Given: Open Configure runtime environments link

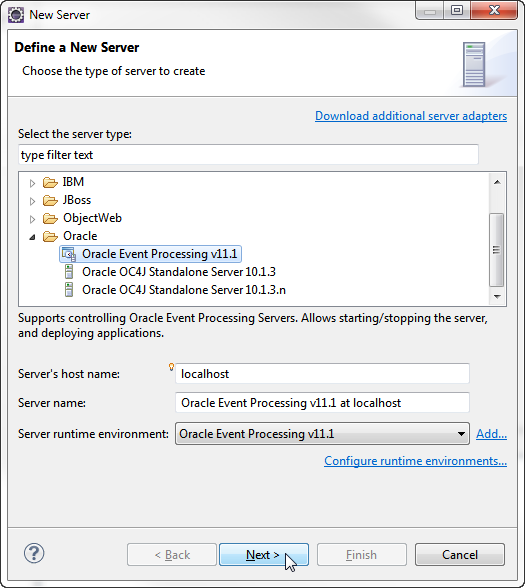Looking at the screenshot, I should tap(416, 461).
